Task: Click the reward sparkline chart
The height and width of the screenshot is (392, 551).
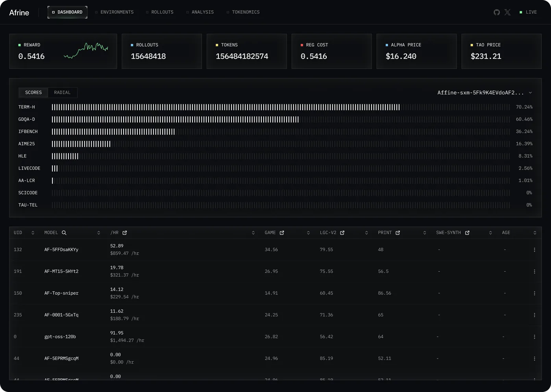Action: point(86,51)
